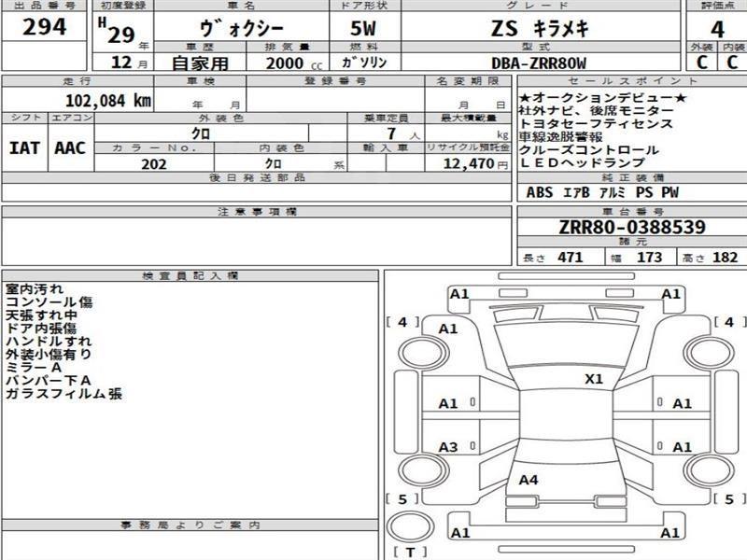Click the 2000 cc displacement value
The height and width of the screenshot is (560, 747).
(293, 63)
